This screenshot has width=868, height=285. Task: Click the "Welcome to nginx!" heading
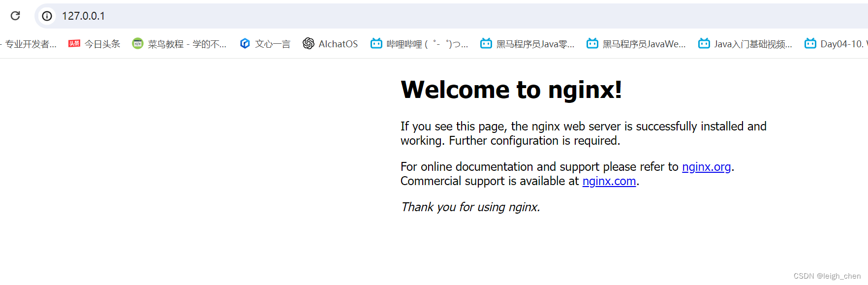512,90
